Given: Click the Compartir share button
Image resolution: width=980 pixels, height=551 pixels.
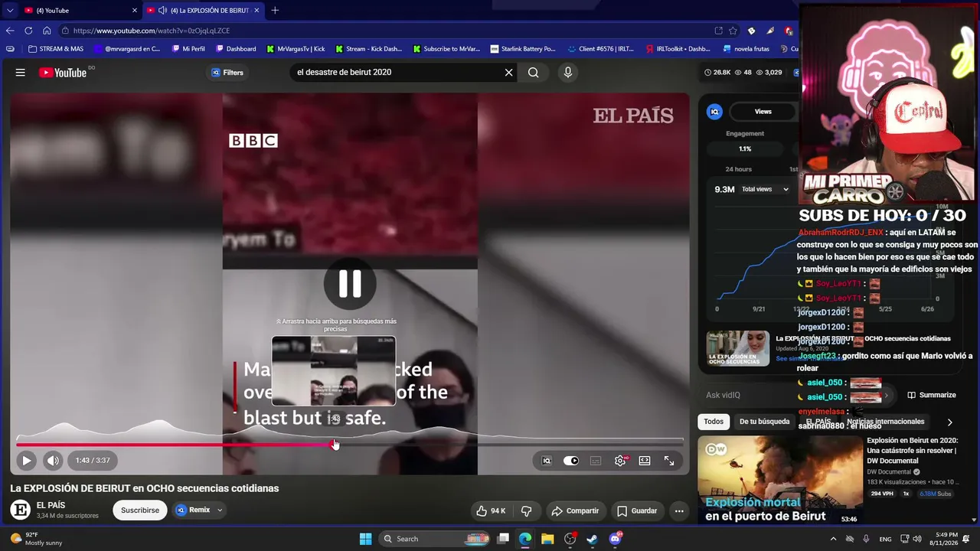Looking at the screenshot, I should (x=576, y=510).
